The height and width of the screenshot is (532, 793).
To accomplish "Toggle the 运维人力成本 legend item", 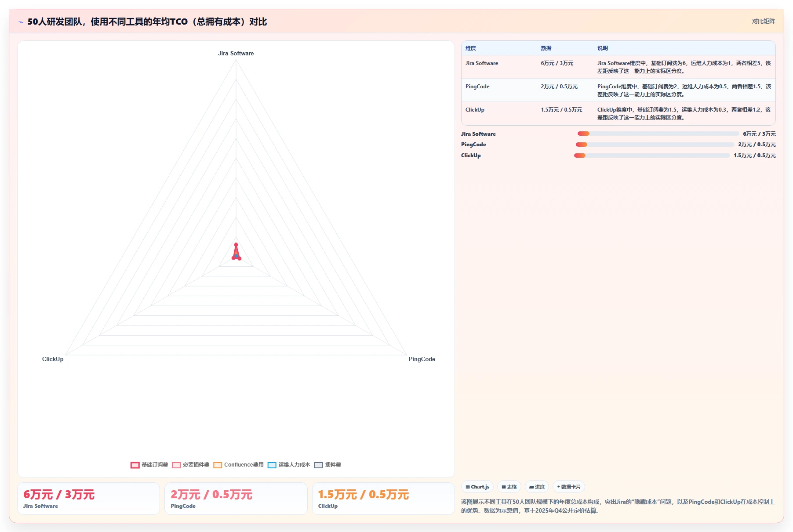I will point(289,465).
